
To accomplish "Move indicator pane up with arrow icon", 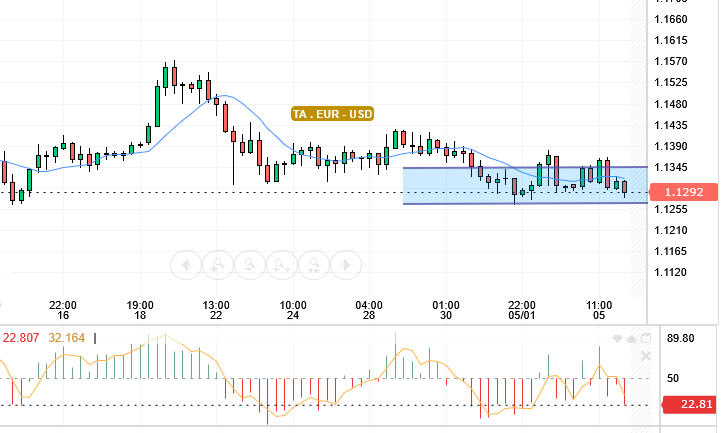I will tap(631, 339).
